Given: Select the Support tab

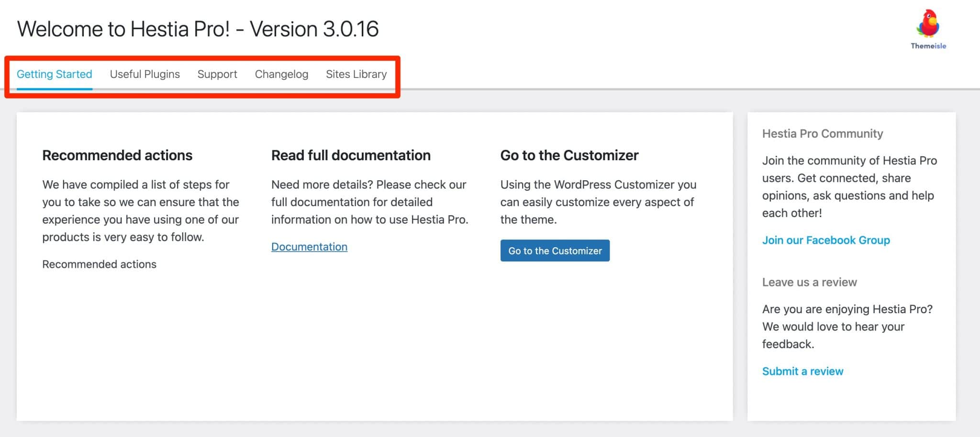Looking at the screenshot, I should pyautogui.click(x=217, y=74).
